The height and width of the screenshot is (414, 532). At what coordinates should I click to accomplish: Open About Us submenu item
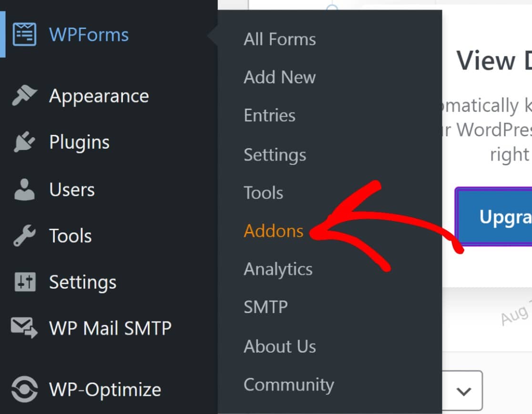tap(280, 346)
